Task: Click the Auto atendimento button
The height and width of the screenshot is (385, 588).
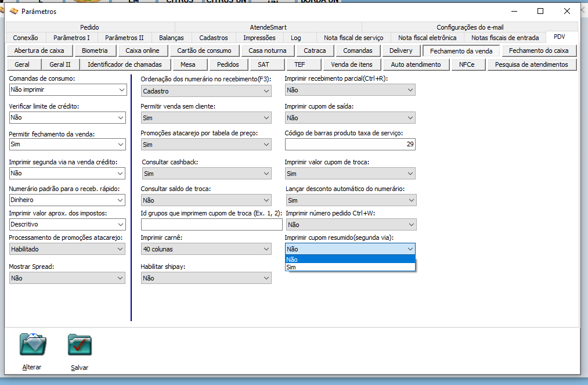Action: tap(416, 64)
